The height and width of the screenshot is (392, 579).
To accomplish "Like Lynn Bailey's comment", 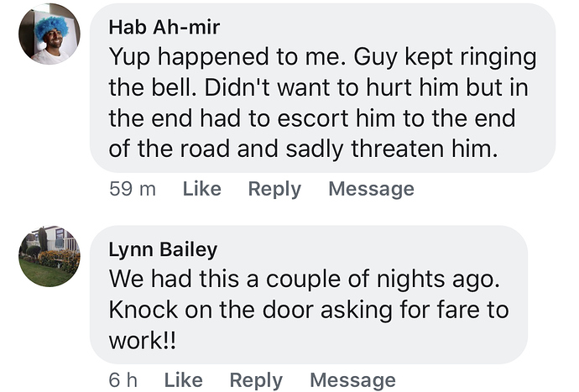I will (183, 380).
